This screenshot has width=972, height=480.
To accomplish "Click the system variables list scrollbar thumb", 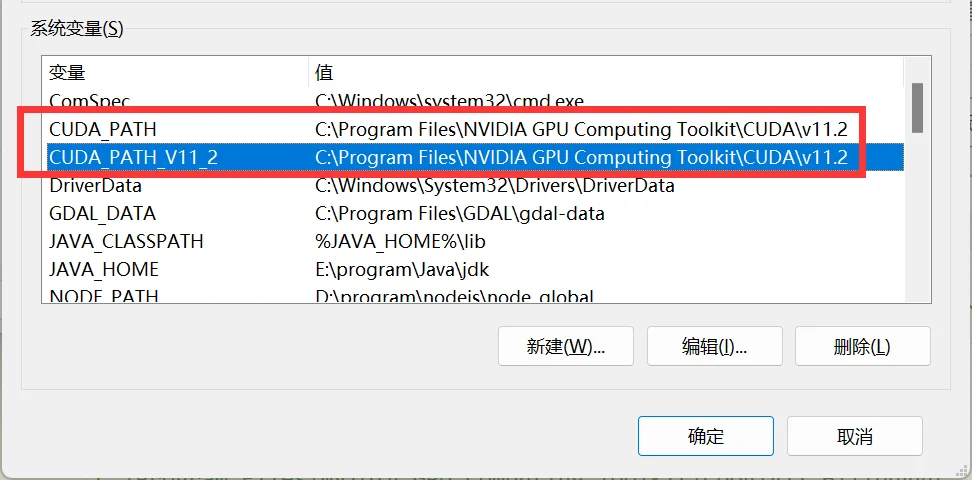I will tap(917, 108).
